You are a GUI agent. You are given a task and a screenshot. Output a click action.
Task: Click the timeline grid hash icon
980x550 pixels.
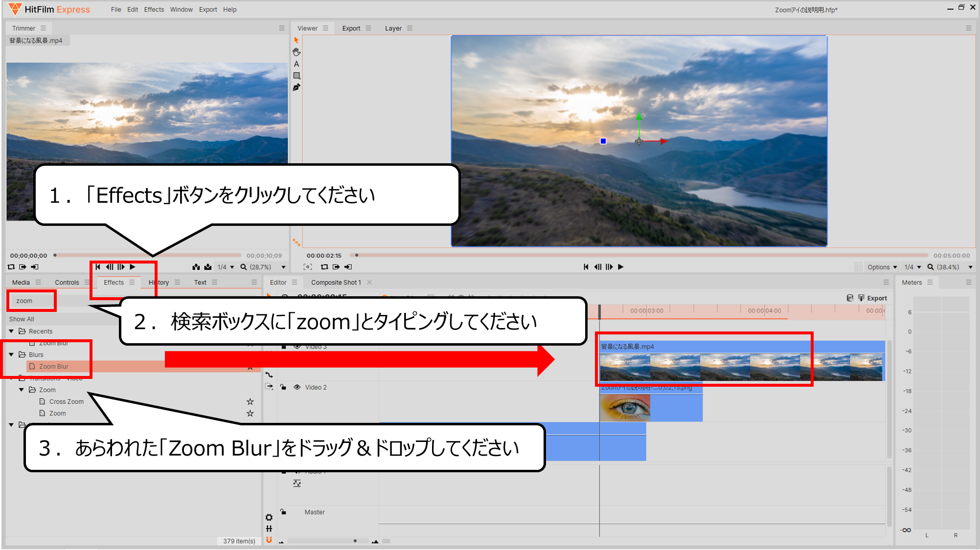(269, 528)
